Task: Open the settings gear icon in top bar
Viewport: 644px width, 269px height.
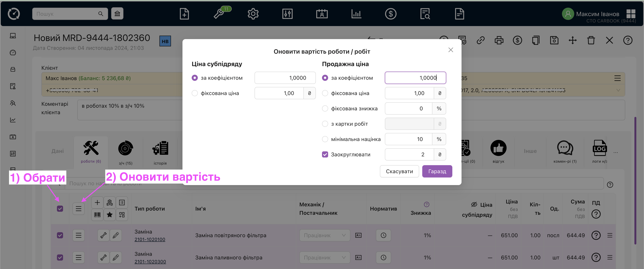Action: tap(253, 14)
